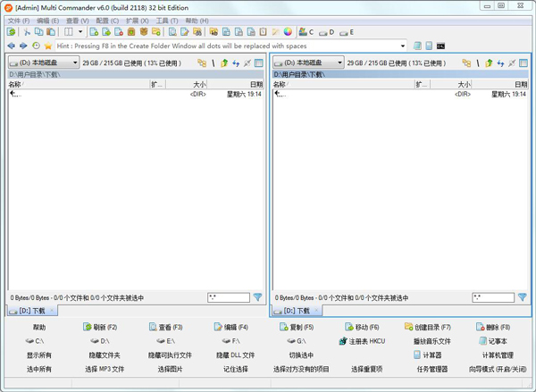Go forward with blue right arrow

point(23,46)
